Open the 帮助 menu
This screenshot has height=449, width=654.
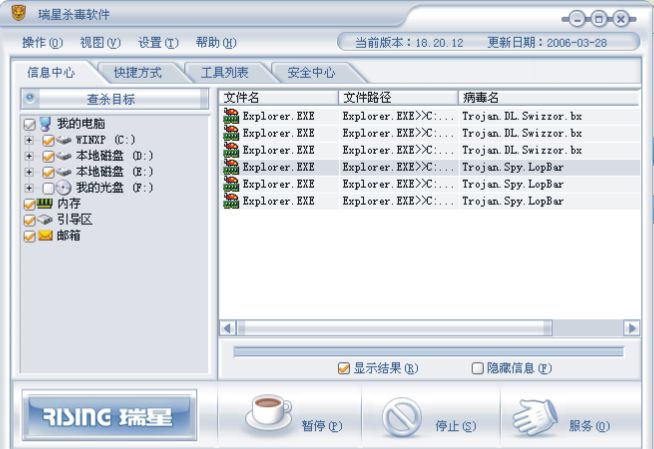coord(216,43)
